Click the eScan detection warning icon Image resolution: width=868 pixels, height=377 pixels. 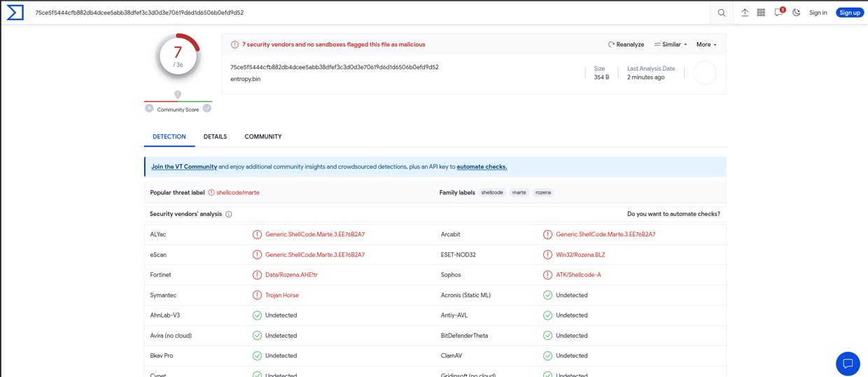pyautogui.click(x=257, y=255)
